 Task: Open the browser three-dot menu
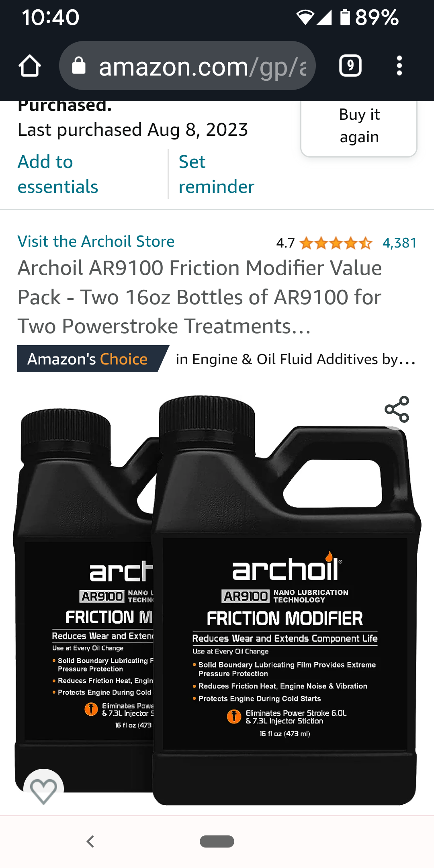(x=399, y=66)
